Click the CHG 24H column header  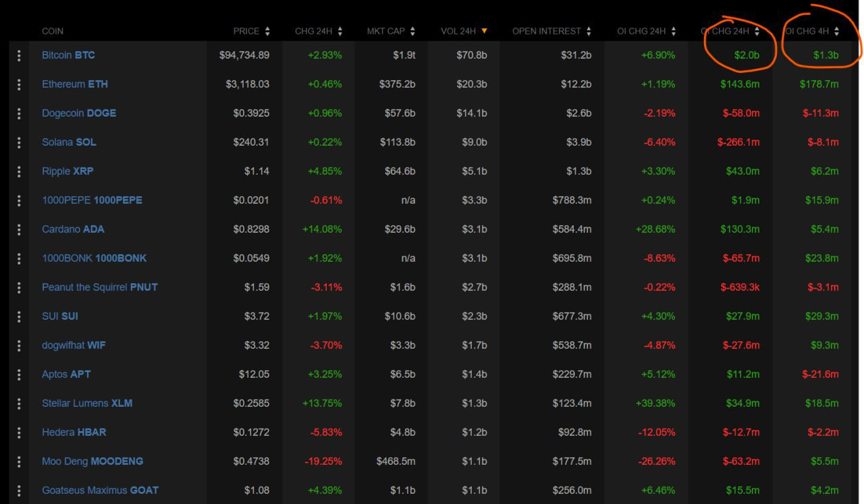pyautogui.click(x=314, y=31)
